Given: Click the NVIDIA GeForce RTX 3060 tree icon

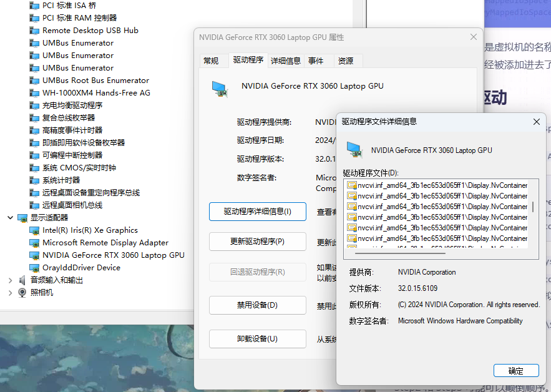Looking at the screenshot, I should tap(34, 255).
